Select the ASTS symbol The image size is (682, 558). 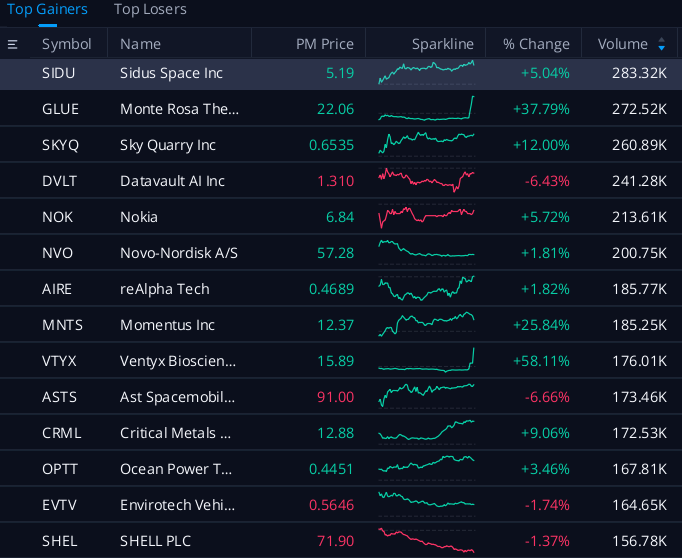point(59,397)
